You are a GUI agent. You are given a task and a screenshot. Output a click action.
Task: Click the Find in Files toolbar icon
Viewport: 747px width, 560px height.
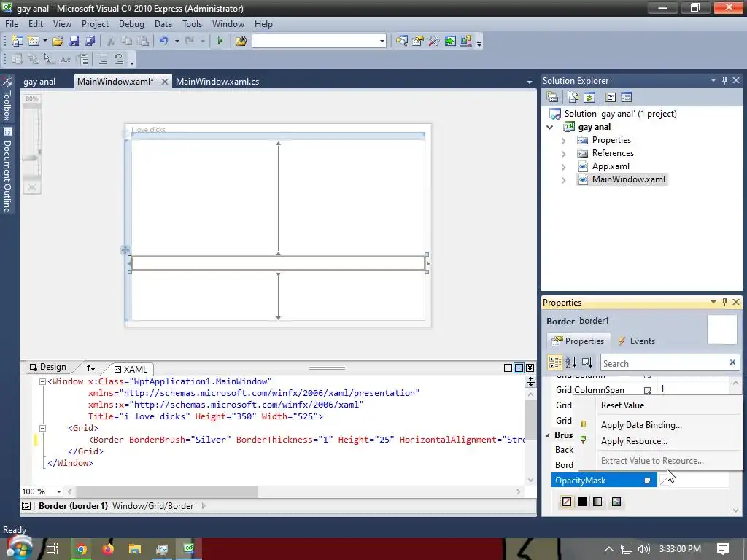(x=241, y=41)
